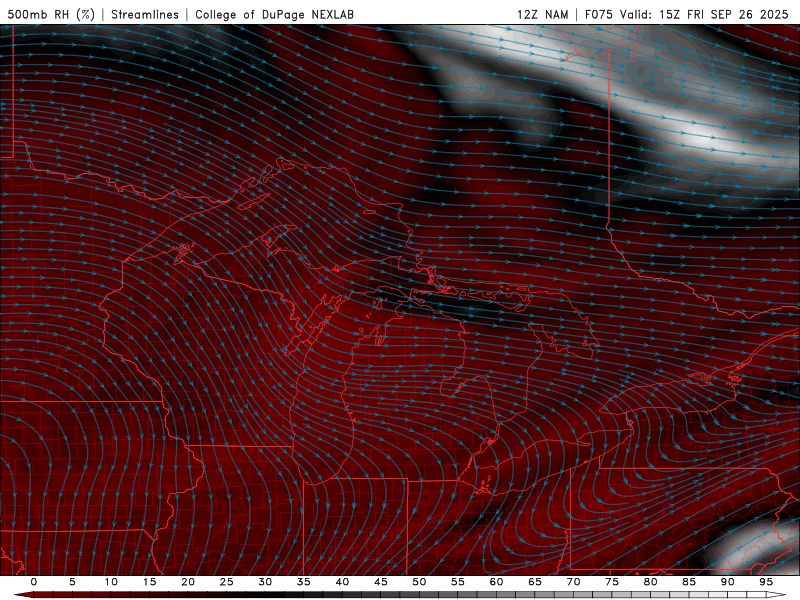Click the colorbar label "10"
Image resolution: width=800 pixels, height=600 pixels.
[x=111, y=582]
